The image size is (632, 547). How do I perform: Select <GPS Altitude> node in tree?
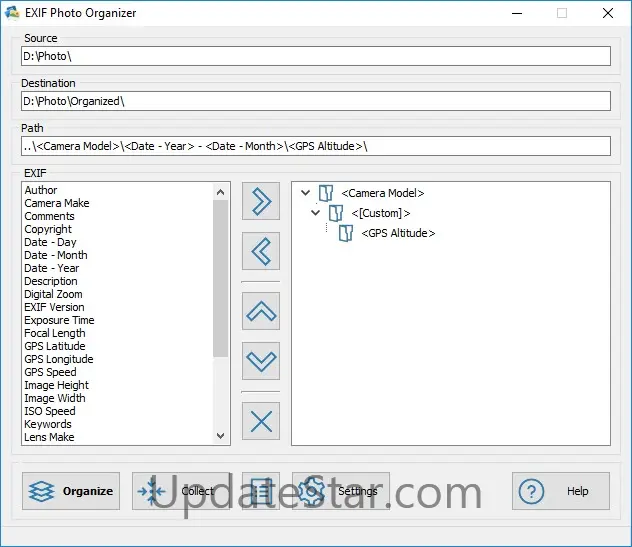398,234
